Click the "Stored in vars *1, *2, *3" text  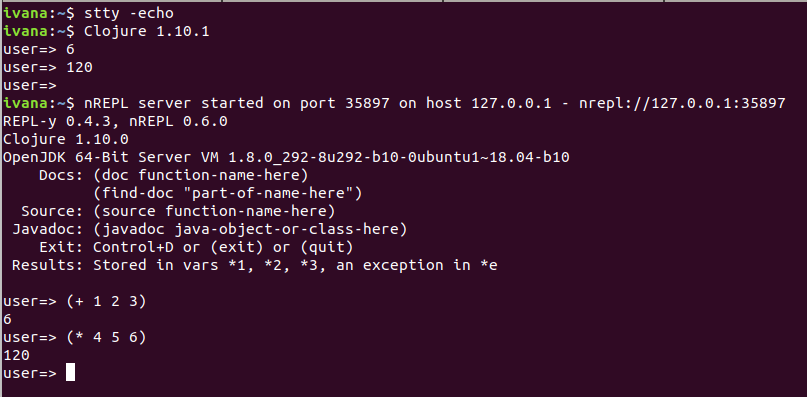click(x=210, y=266)
